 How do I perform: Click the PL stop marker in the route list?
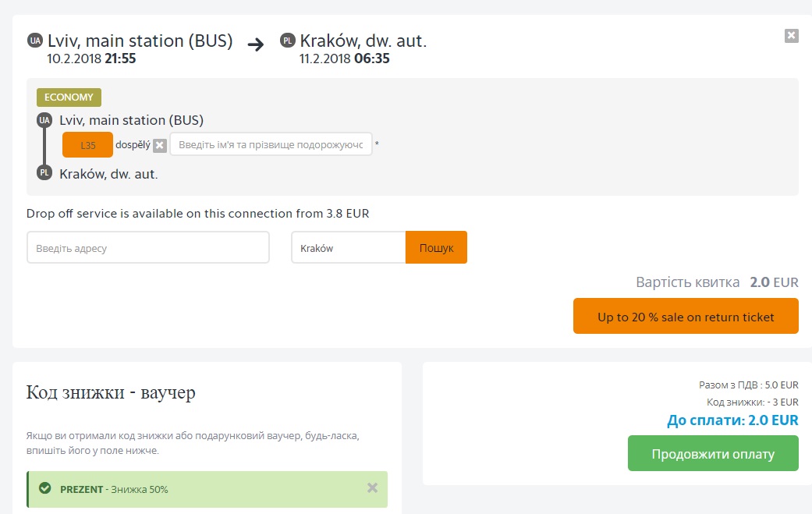click(44, 172)
